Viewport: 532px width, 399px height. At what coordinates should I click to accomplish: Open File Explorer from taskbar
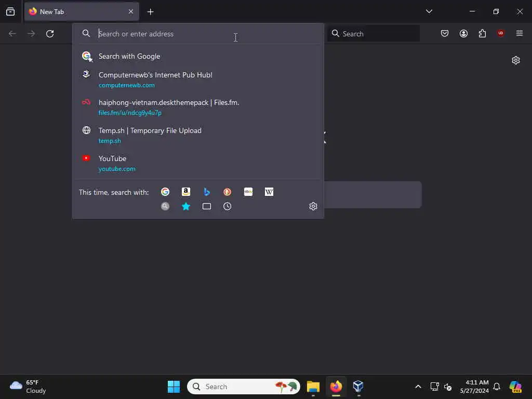point(313,387)
